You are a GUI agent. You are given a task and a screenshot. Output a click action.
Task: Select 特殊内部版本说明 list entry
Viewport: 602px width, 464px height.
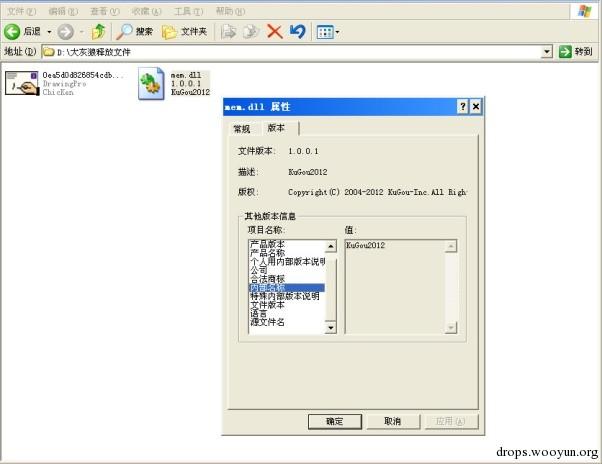pos(286,296)
